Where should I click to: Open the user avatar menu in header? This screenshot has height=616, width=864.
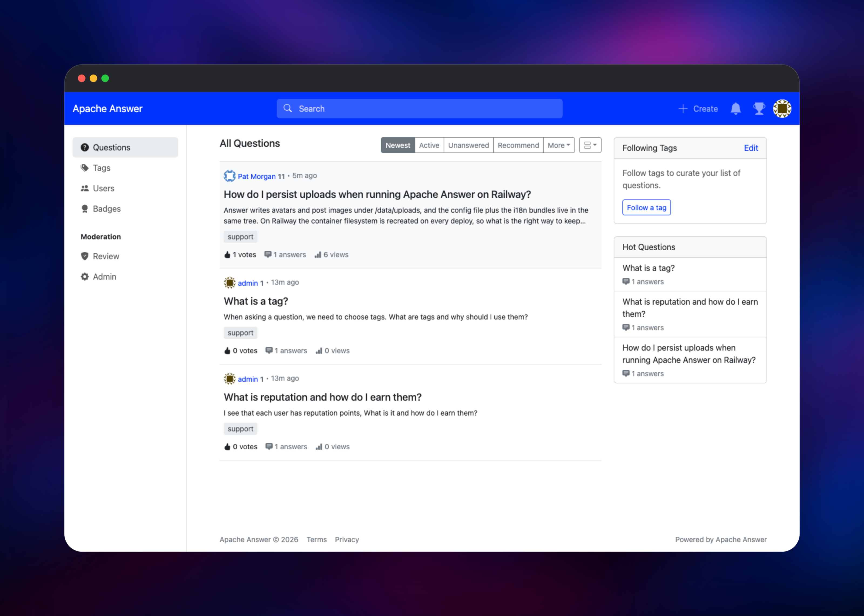[782, 109]
